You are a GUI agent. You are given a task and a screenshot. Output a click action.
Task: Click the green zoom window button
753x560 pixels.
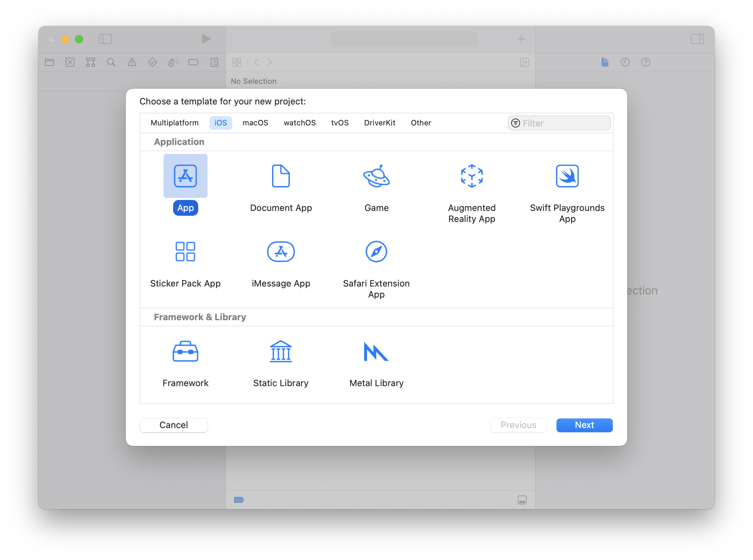pos(79,39)
